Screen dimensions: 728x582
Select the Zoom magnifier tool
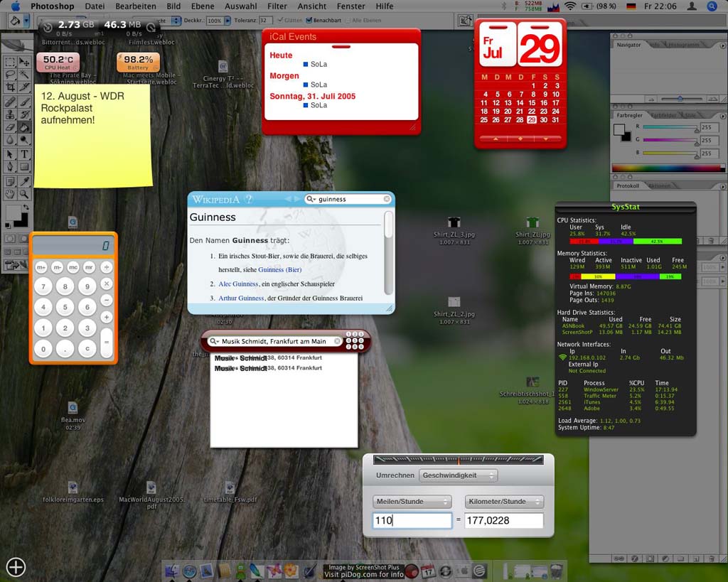[x=24, y=194]
